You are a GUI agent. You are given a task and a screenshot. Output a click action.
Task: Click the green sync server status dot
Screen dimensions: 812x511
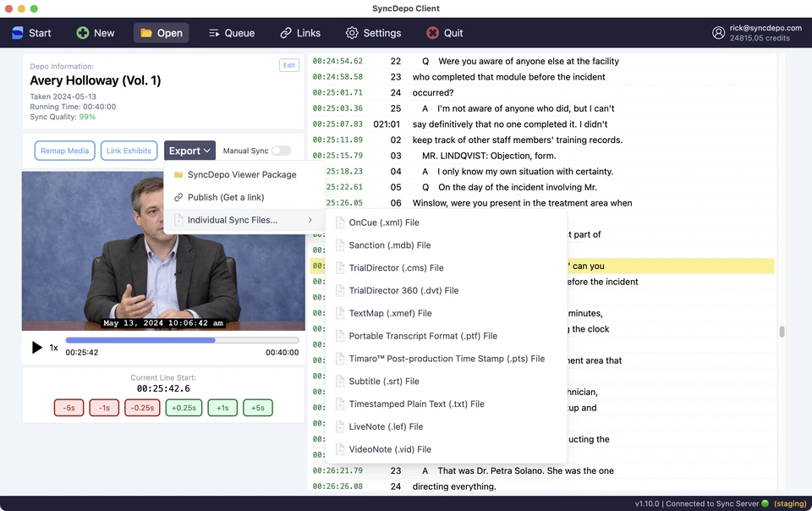pyautogui.click(x=765, y=503)
